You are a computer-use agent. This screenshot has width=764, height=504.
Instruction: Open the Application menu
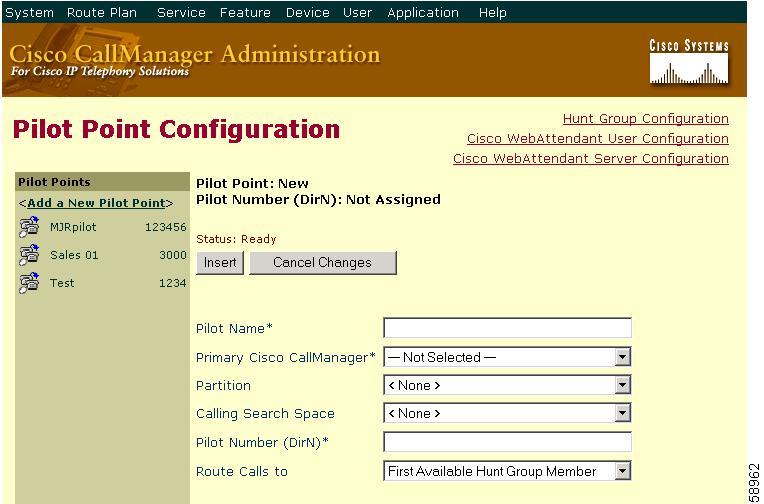tap(423, 13)
